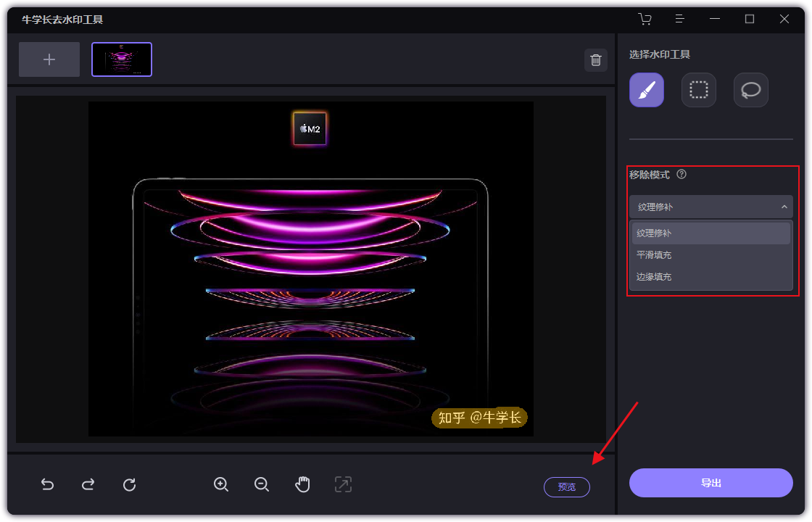This screenshot has width=812, height=522.
Task: Click the 预览 preview button
Action: (566, 486)
